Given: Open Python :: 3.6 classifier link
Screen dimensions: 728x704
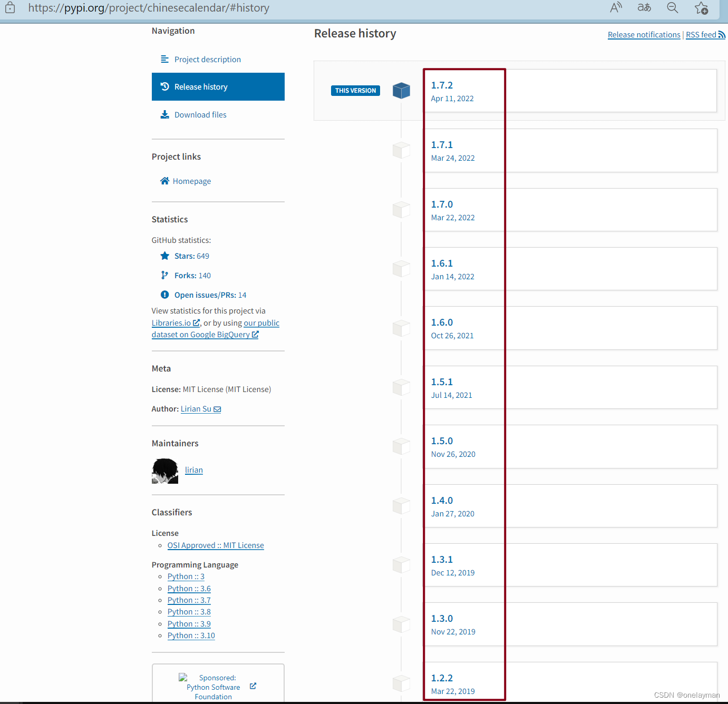Looking at the screenshot, I should pyautogui.click(x=189, y=589).
